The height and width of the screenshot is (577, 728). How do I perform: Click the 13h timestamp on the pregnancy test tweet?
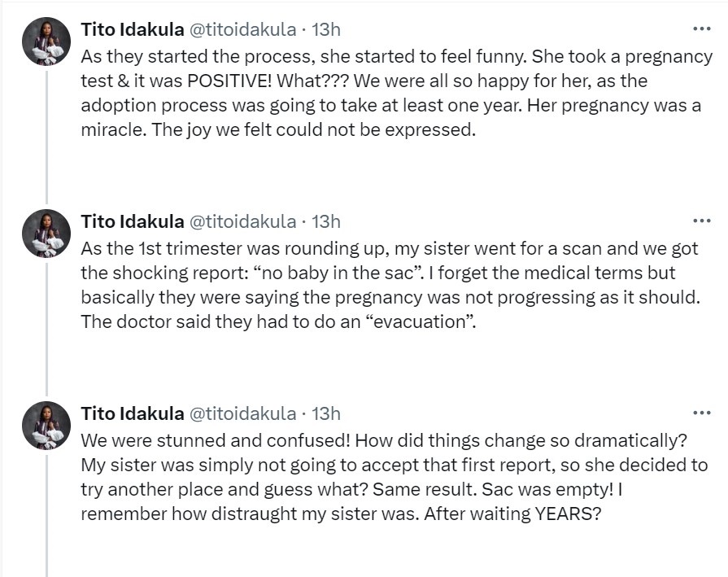click(326, 29)
